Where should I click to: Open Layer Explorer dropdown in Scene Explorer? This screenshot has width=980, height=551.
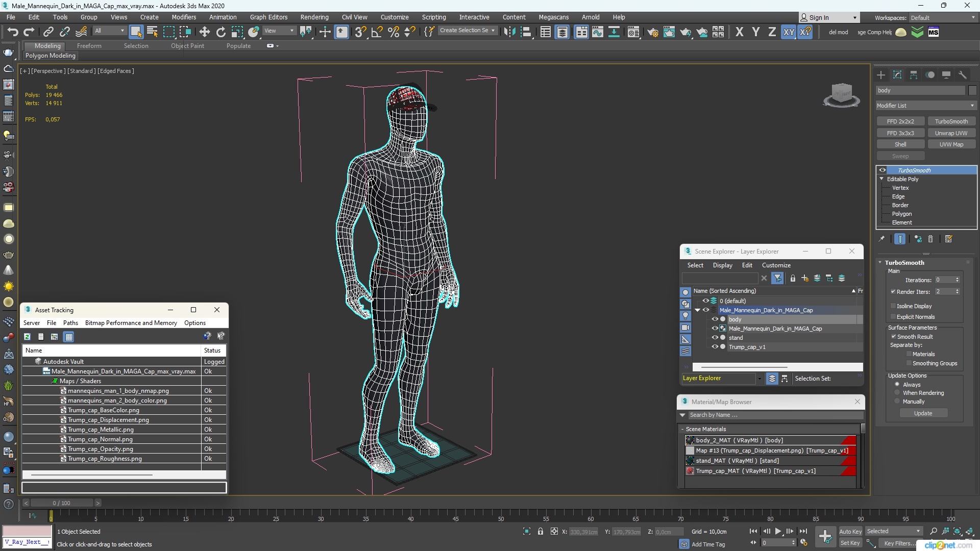[x=759, y=379]
